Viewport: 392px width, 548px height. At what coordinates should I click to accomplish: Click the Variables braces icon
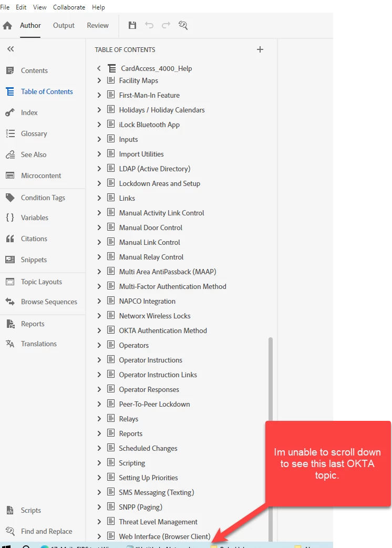click(x=10, y=218)
